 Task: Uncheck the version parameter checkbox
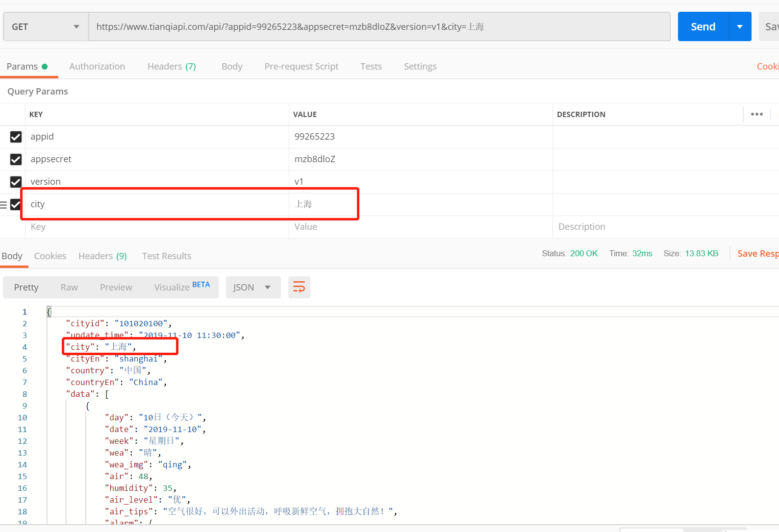[16, 182]
